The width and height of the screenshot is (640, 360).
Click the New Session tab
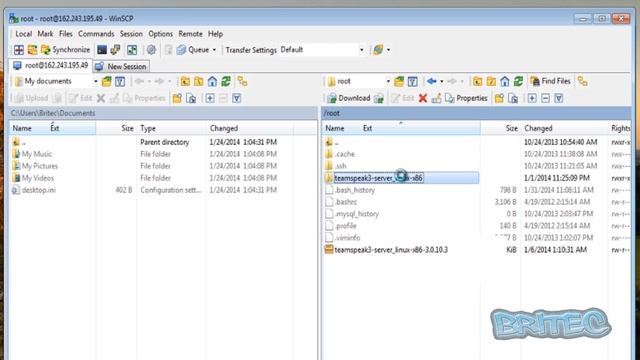pyautogui.click(x=121, y=66)
